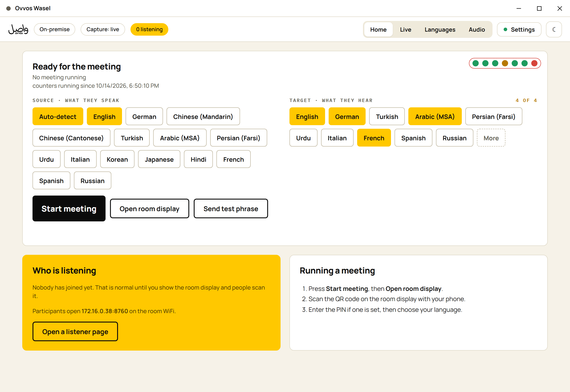570x392 pixels.
Task: Switch to the Live tab
Action: [405, 29]
